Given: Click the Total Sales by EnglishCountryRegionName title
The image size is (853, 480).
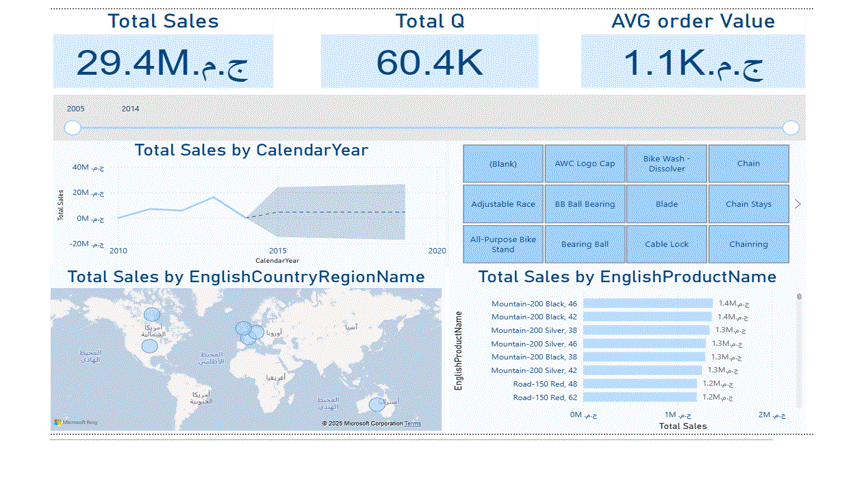Looking at the screenshot, I should pyautogui.click(x=246, y=277).
